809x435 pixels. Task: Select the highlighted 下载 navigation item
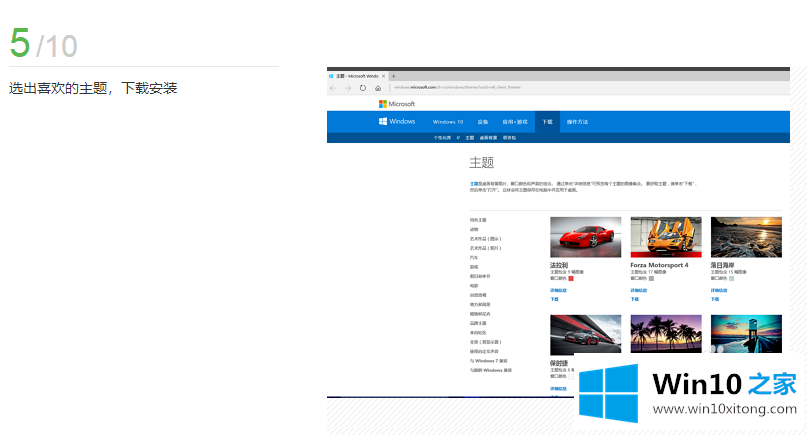click(x=547, y=122)
